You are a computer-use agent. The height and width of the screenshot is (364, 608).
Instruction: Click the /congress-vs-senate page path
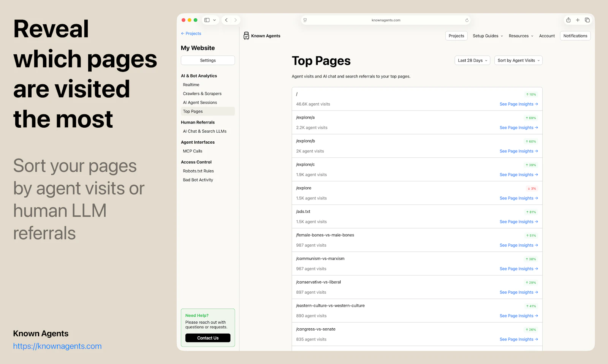point(316,329)
